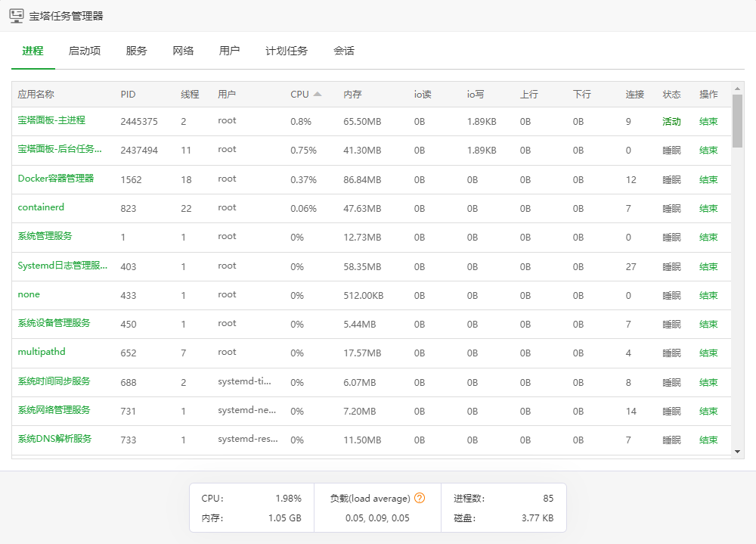The height and width of the screenshot is (544, 756).
Task: Click the systemd-res... user cell
Action: click(x=248, y=440)
